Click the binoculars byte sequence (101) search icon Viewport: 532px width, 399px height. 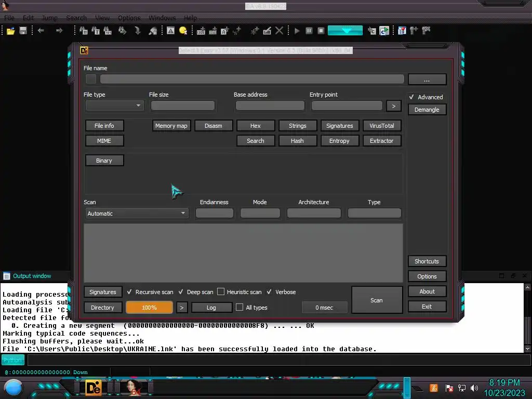108,31
